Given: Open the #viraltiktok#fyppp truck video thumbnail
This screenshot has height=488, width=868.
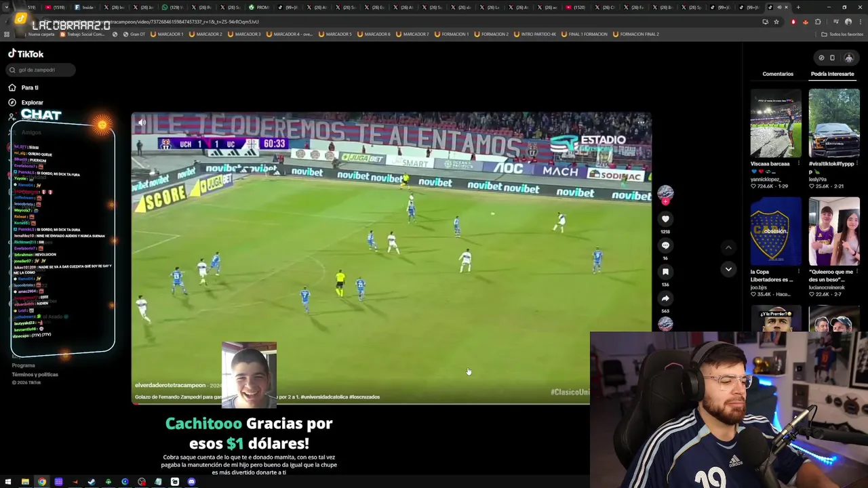Looking at the screenshot, I should tap(834, 123).
